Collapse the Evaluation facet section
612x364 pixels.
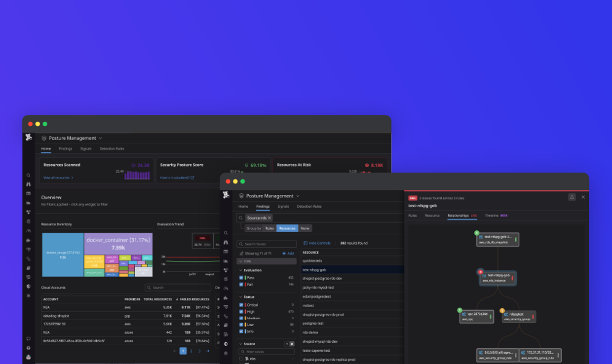point(241,270)
